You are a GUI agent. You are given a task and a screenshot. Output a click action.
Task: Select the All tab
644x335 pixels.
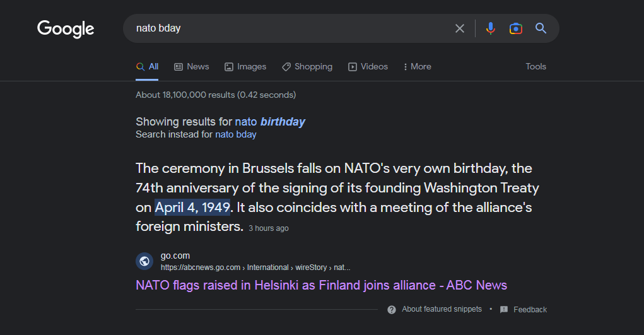pos(147,67)
